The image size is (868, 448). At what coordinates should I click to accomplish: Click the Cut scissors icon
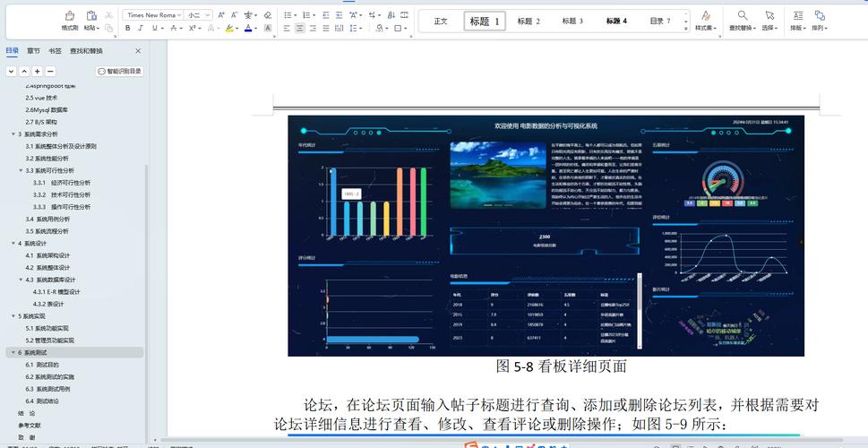click(108, 15)
